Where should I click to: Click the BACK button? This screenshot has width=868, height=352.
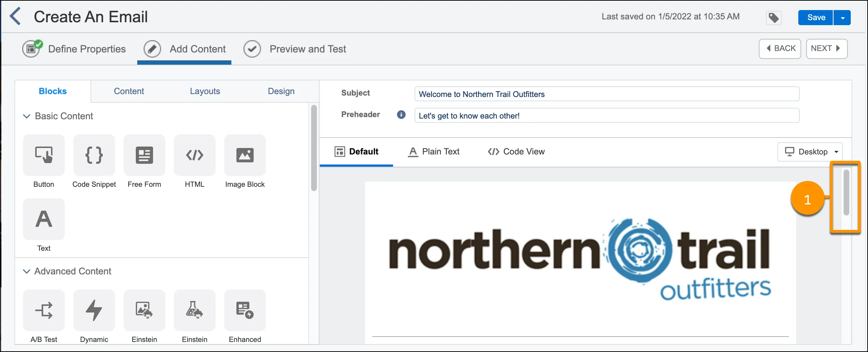click(x=780, y=48)
